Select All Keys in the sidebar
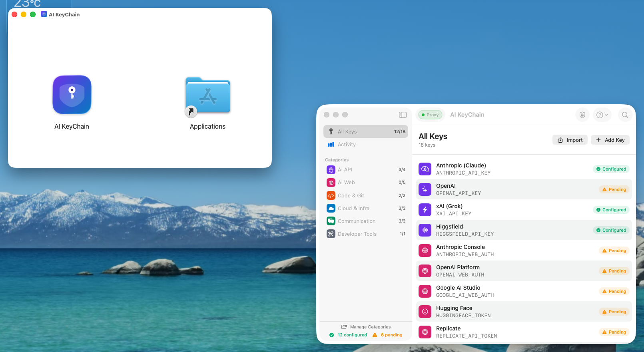The image size is (644, 352). [365, 131]
